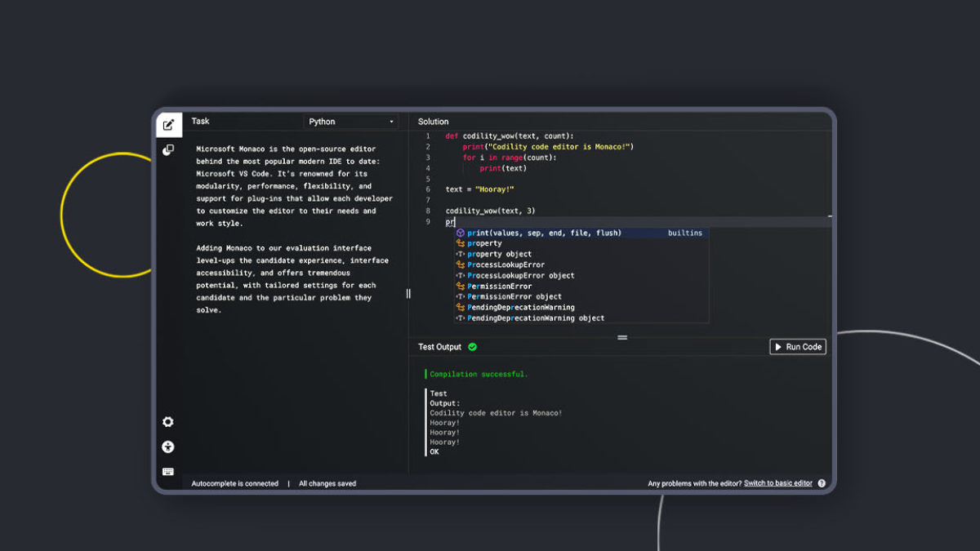The height and width of the screenshot is (551, 980).
Task: Open the settings gear in sidebar
Action: pyautogui.click(x=168, y=422)
